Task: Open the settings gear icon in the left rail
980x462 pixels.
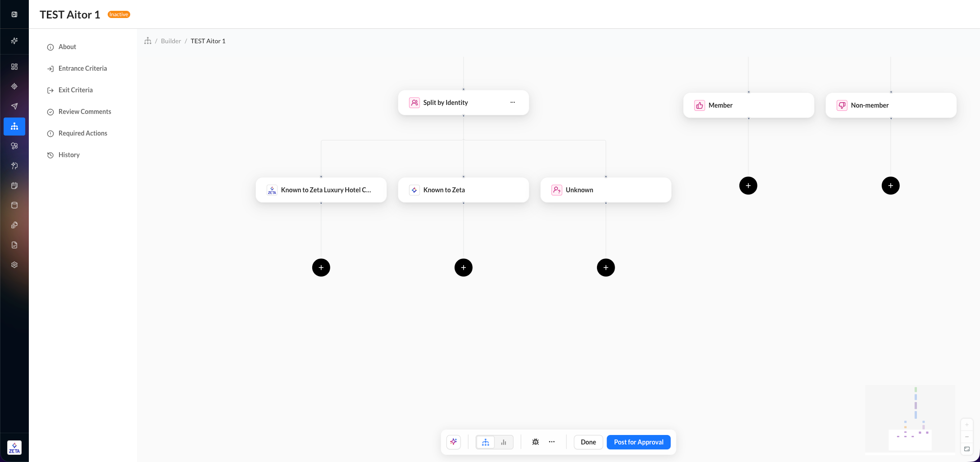Action: [x=14, y=265]
